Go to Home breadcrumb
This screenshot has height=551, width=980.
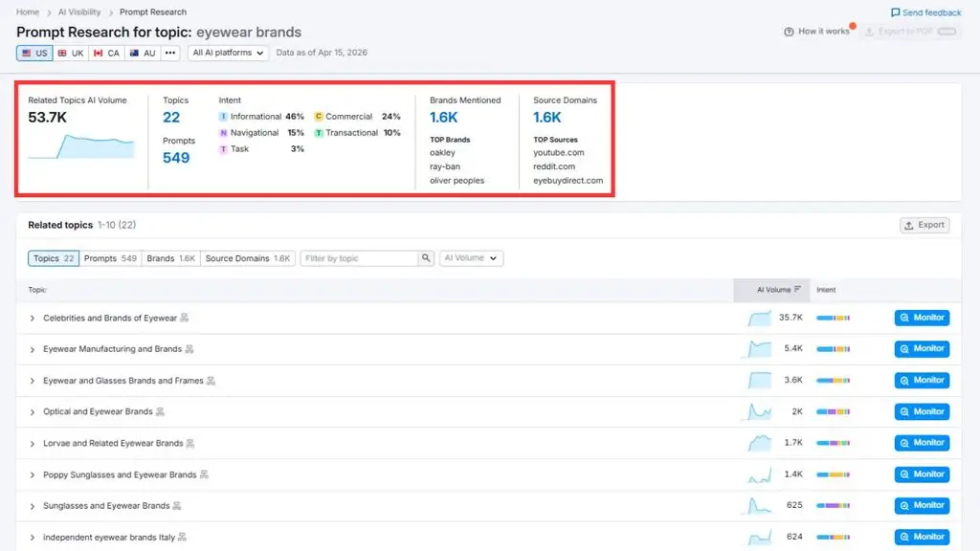[28, 11]
